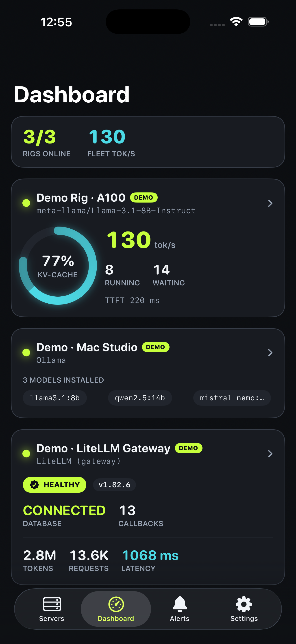296x644 pixels.
Task: Tap DEMO badge on LiteLLM Gateway card
Action: 188,448
